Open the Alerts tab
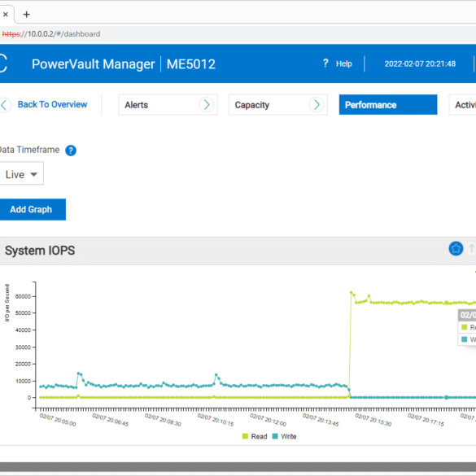The image size is (476, 476). (x=168, y=105)
